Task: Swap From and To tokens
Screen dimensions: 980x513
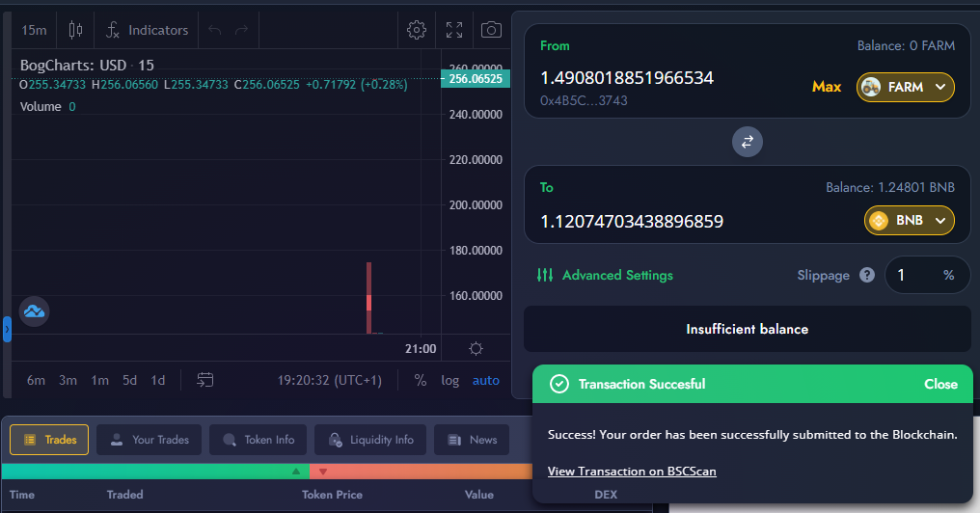Action: coord(747,142)
